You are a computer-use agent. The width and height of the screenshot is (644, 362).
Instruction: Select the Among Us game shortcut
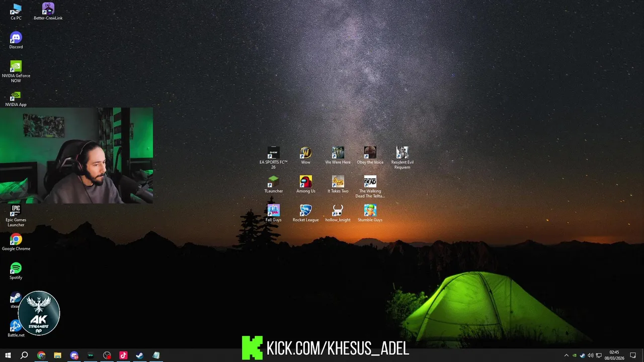(x=305, y=185)
